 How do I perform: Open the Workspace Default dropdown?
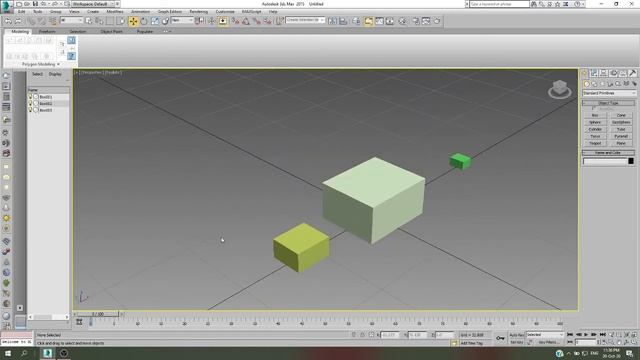(93, 4)
